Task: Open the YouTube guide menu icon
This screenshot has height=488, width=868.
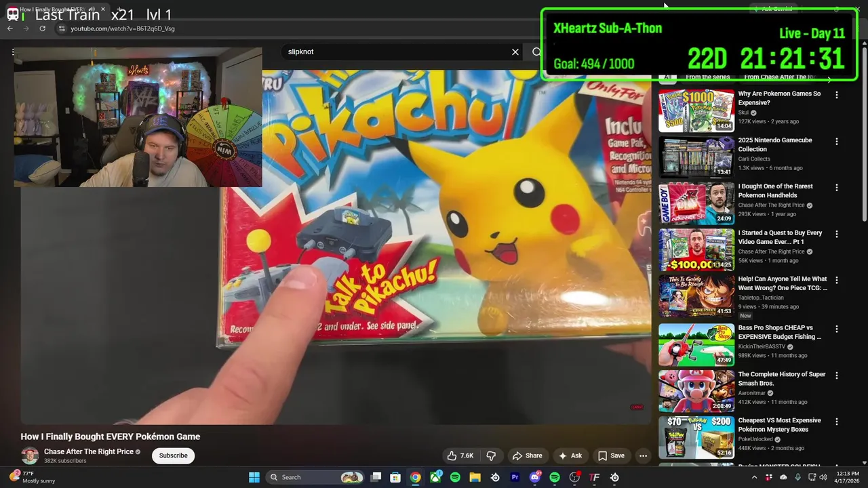Action: 13,52
